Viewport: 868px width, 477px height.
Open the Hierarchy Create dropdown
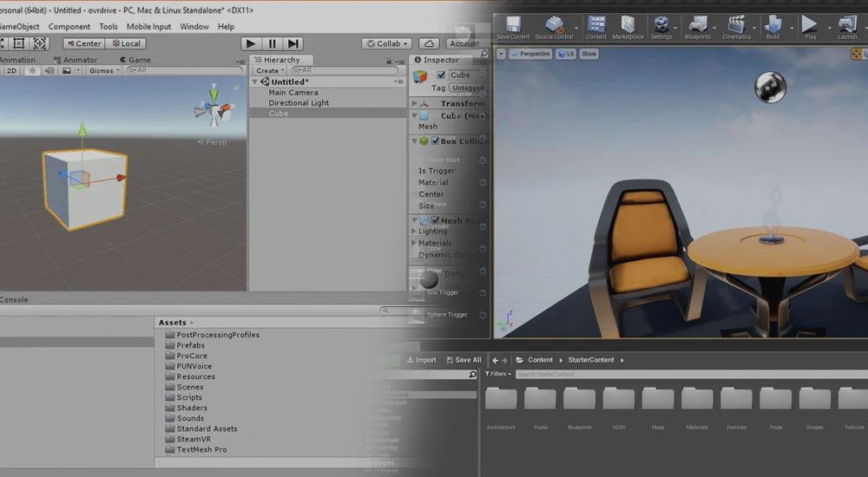(270, 70)
